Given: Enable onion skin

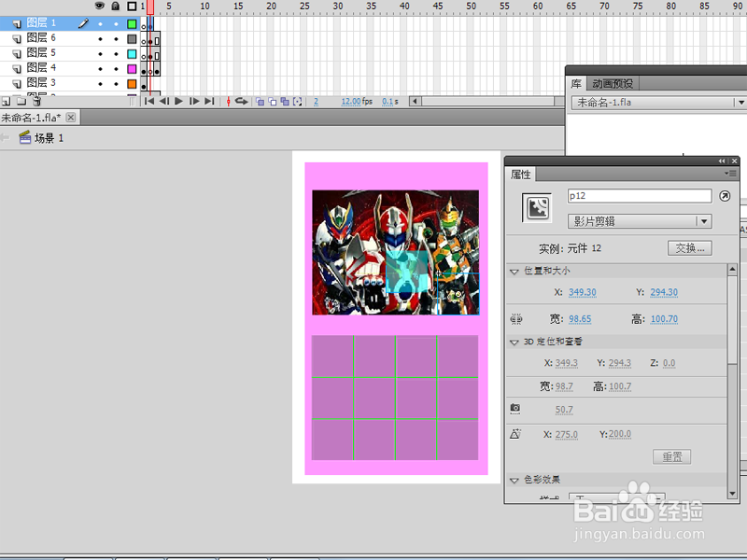Looking at the screenshot, I should click(261, 102).
